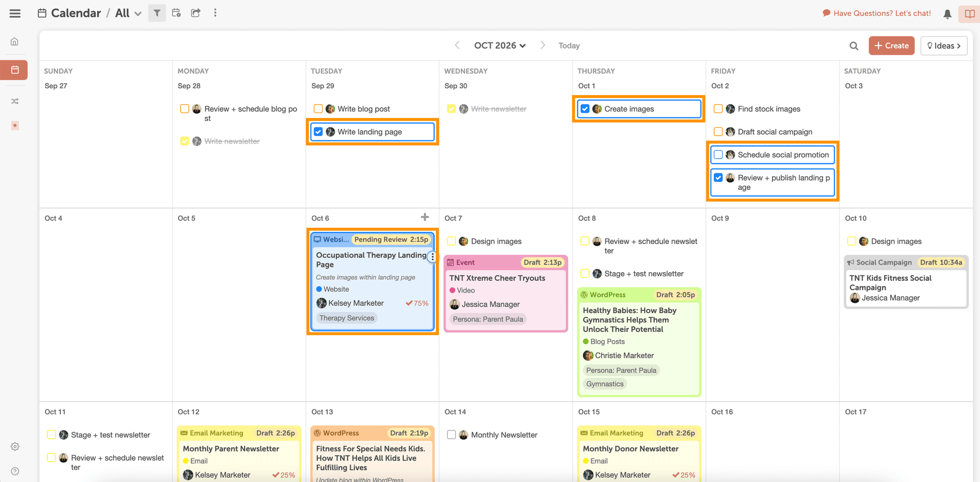Open the notifications bell in the top bar
980x482 pixels.
tap(947, 14)
